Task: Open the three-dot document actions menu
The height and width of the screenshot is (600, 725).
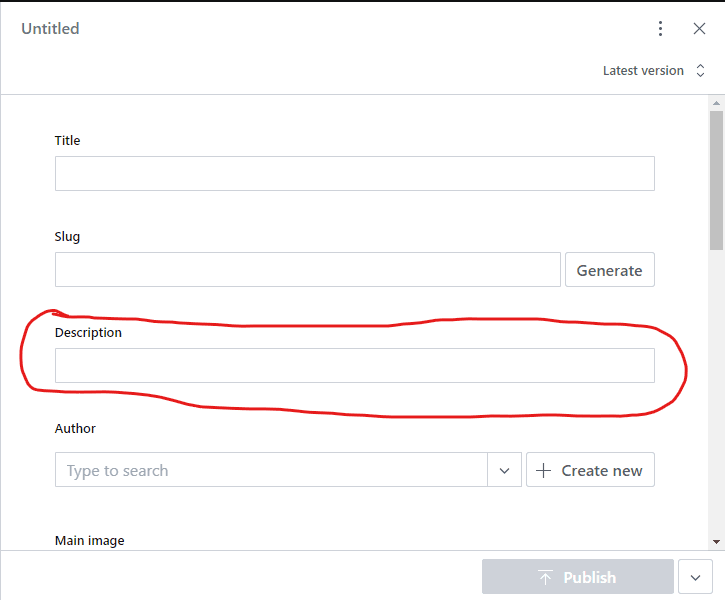Action: (x=660, y=29)
